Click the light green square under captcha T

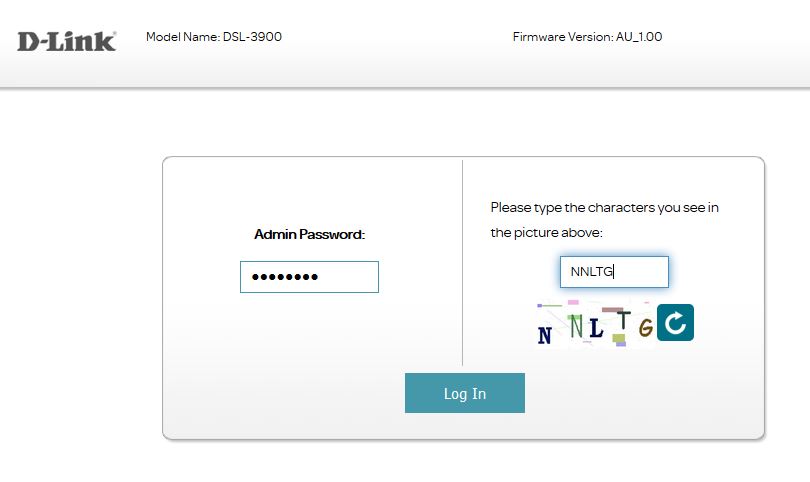tap(619, 338)
